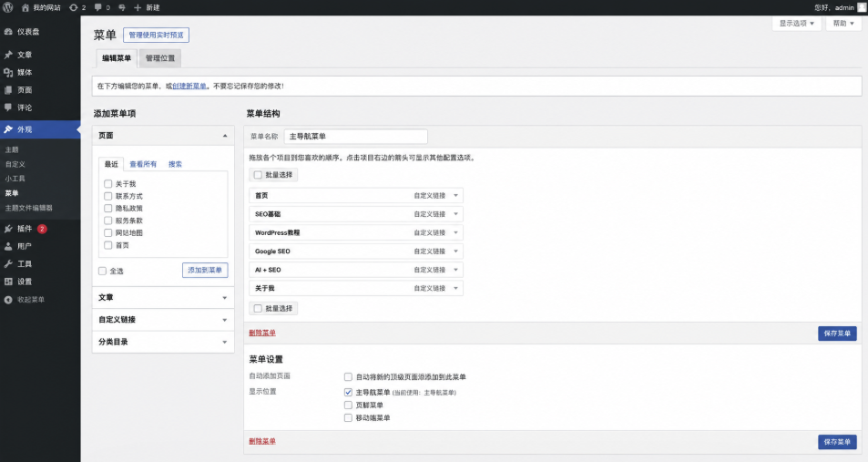Open the 主题 submenu item
868x462 pixels.
(12, 149)
